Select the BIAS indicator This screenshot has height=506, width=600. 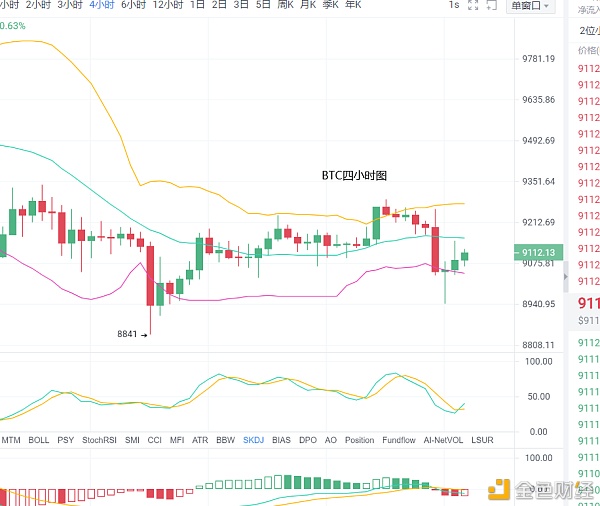point(282,440)
